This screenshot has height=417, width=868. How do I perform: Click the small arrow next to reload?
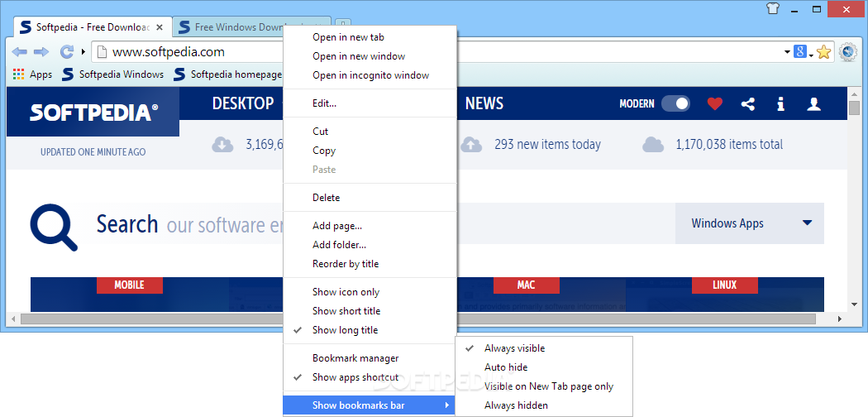pyautogui.click(x=83, y=52)
